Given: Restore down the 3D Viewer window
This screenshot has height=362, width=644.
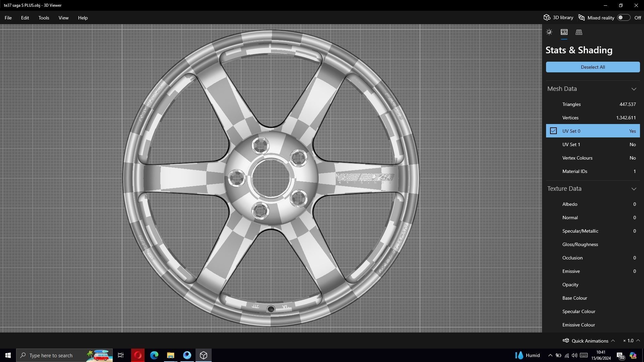Looking at the screenshot, I should coord(621,5).
